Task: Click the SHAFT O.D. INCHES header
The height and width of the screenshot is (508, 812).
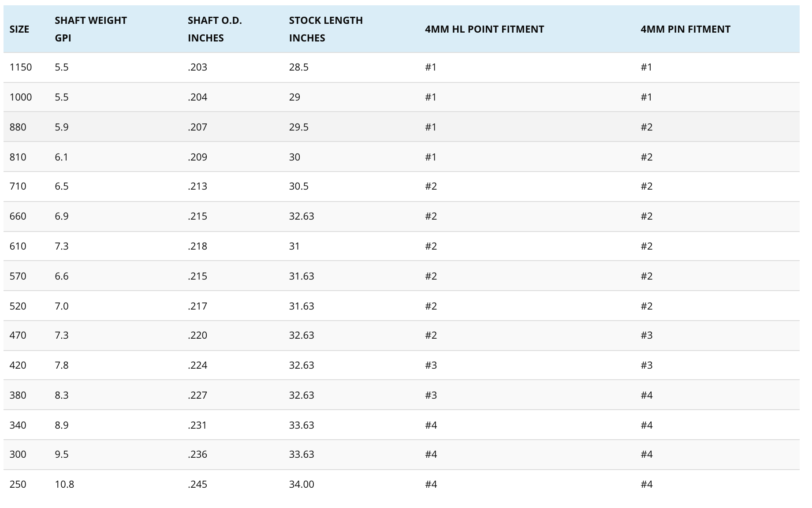Action: 215,29
